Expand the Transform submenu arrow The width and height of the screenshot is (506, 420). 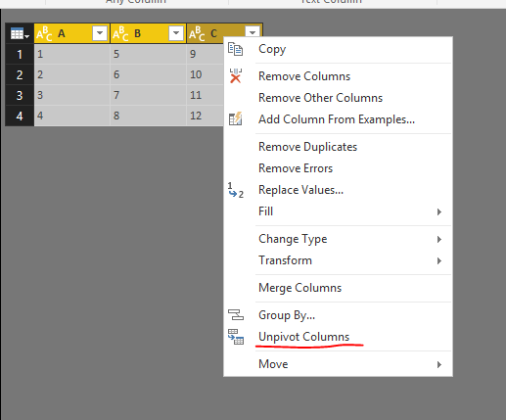tap(439, 260)
